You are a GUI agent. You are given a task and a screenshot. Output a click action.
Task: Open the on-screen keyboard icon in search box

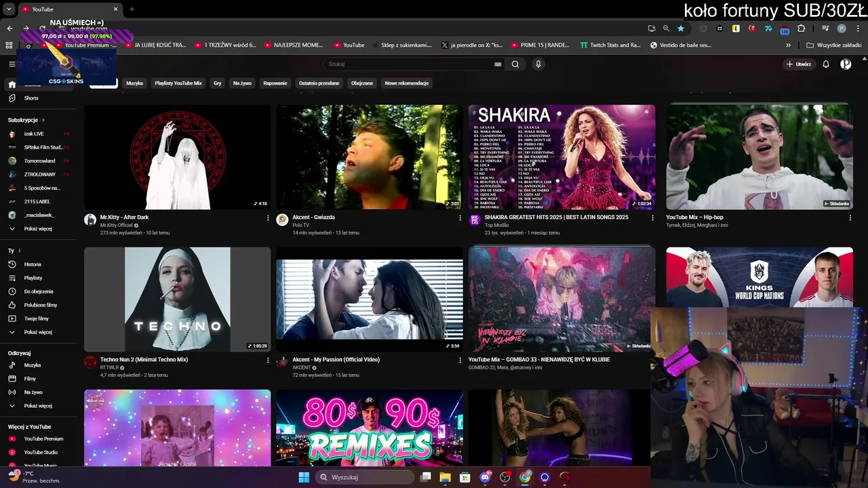(x=498, y=64)
